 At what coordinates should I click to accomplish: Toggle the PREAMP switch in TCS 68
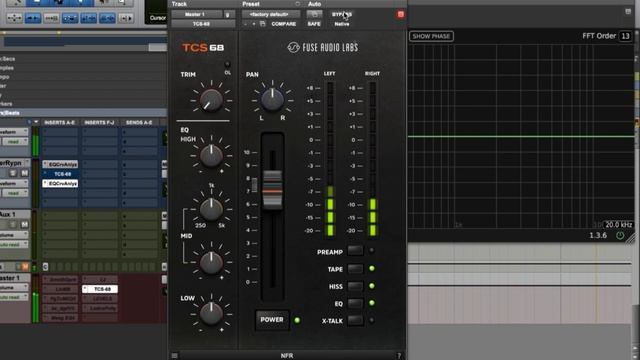(x=355, y=251)
